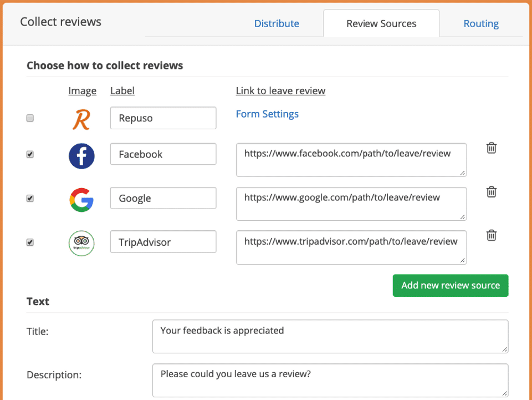This screenshot has height=400, width=532.
Task: Enable the Repuso review source checkbox
Action: (x=30, y=118)
